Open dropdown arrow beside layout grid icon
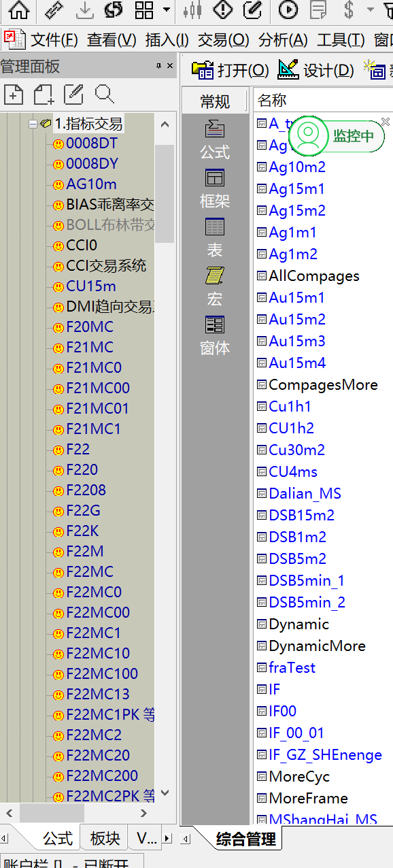Image resolution: width=393 pixels, height=868 pixels. 167,10
